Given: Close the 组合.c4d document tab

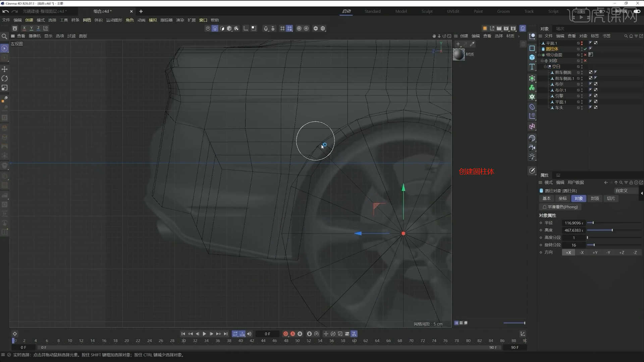Looking at the screenshot, I should pos(131,11).
